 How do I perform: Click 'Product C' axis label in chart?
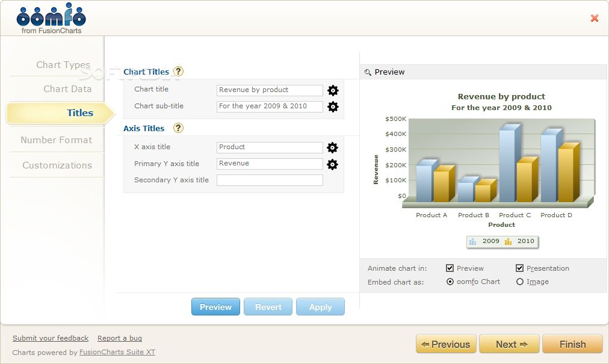(x=515, y=215)
